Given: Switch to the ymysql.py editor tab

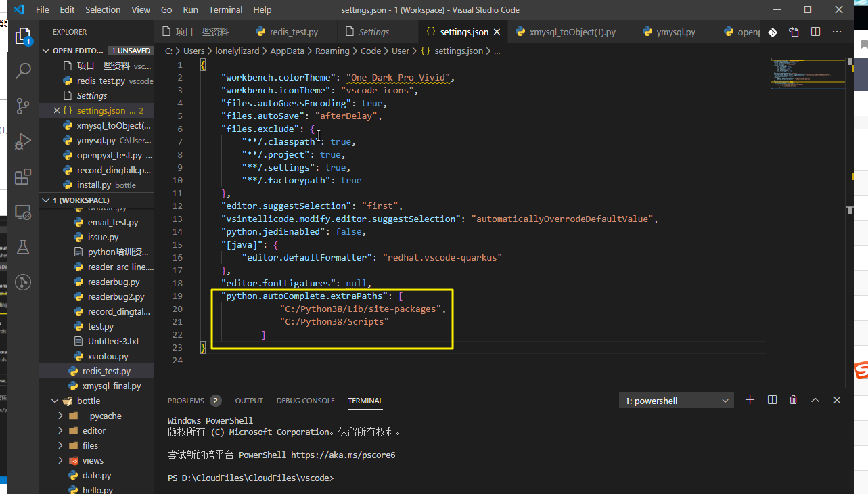Looking at the screenshot, I should 675,32.
